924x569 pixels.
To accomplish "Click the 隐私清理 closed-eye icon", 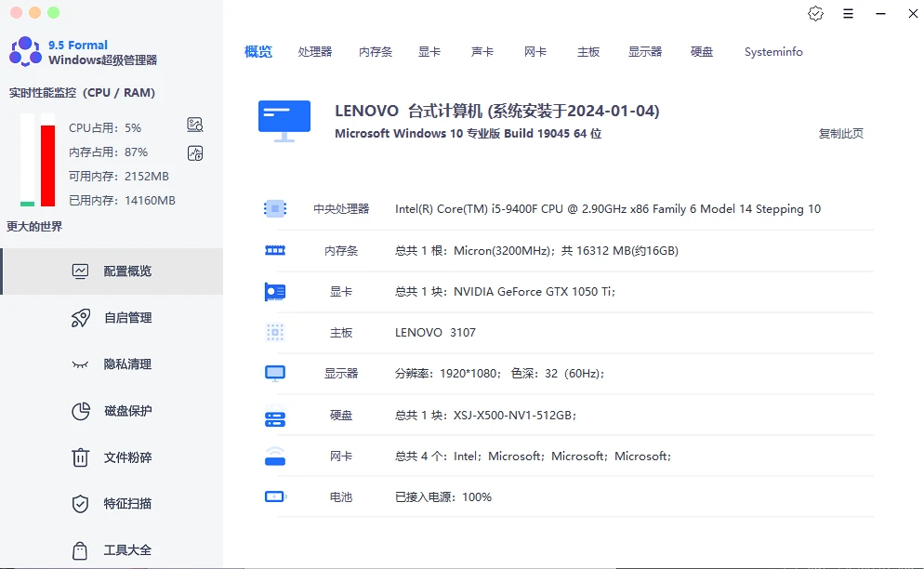I will click(x=80, y=364).
